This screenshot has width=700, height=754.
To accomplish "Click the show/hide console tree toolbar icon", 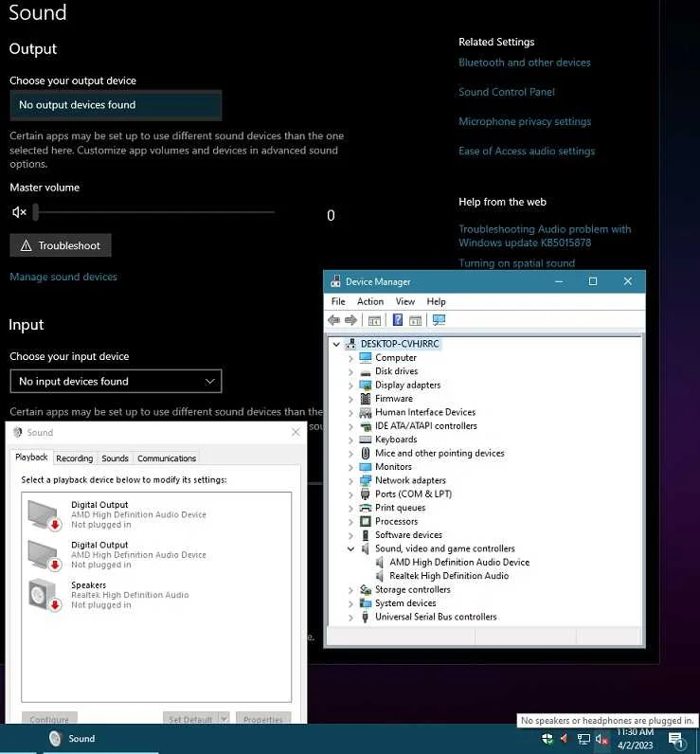I will [374, 320].
